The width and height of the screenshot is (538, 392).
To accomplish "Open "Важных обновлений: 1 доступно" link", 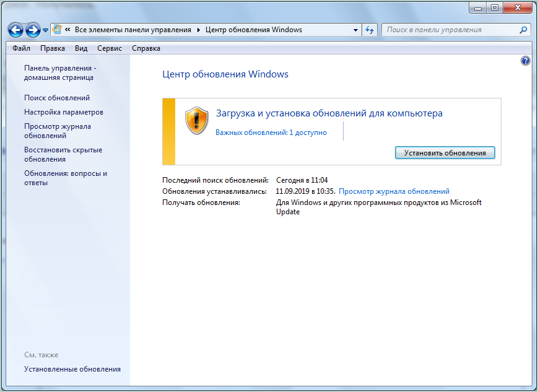I will pos(271,133).
